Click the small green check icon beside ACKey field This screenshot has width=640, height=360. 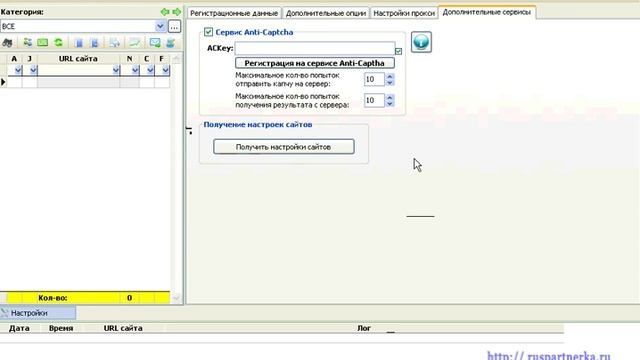click(398, 51)
